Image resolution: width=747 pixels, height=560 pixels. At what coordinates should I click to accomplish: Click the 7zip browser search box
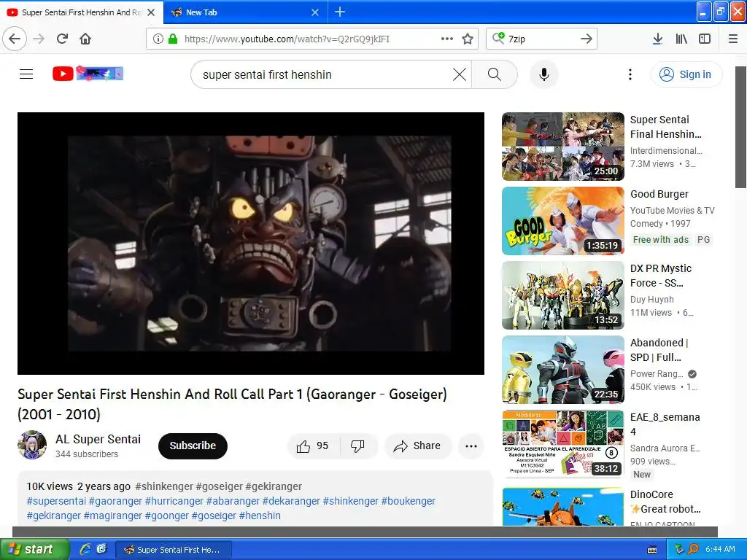(541, 39)
